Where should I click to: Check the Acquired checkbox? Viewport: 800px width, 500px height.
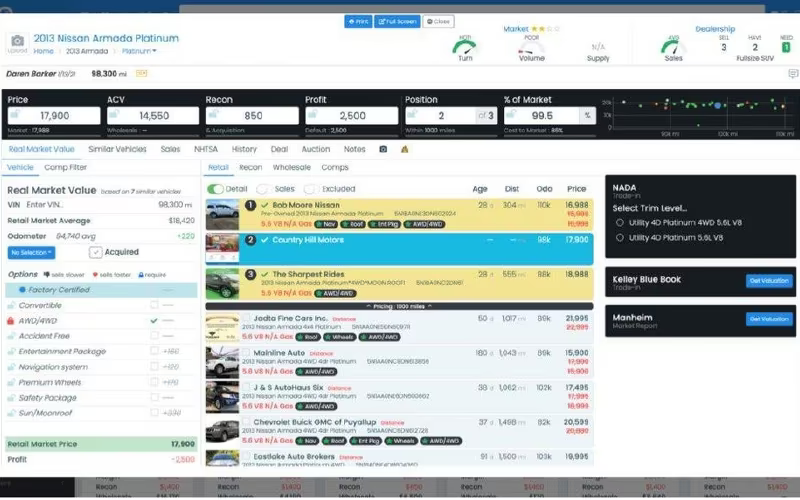(95, 252)
